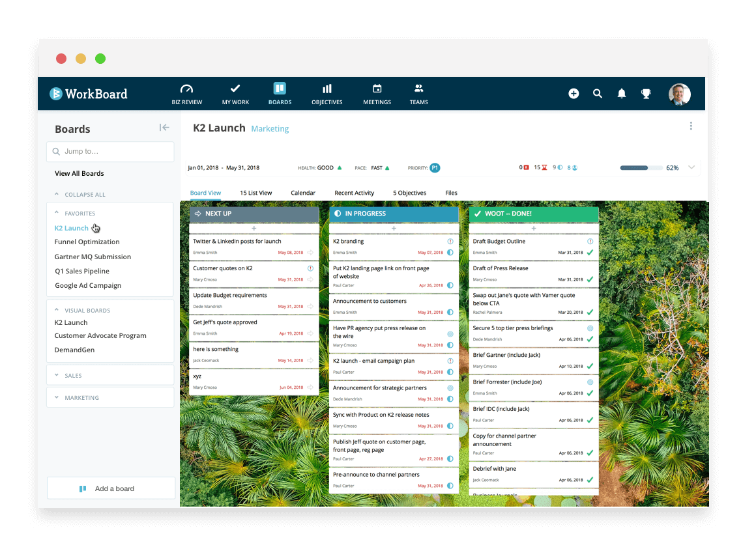Click the Jump to search field
The image size is (756, 547).
pyautogui.click(x=109, y=151)
